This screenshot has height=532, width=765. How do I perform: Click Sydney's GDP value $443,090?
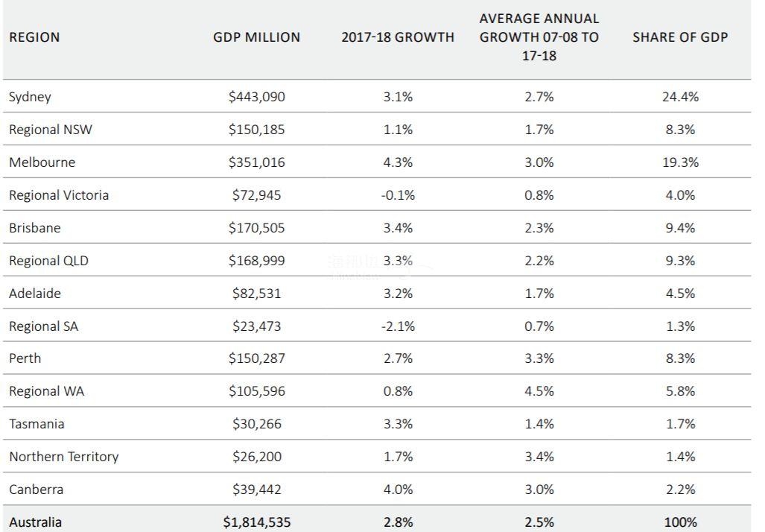257,97
